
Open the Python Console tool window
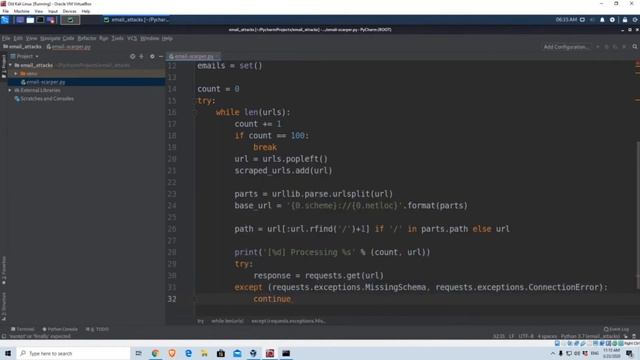[x=60, y=329]
